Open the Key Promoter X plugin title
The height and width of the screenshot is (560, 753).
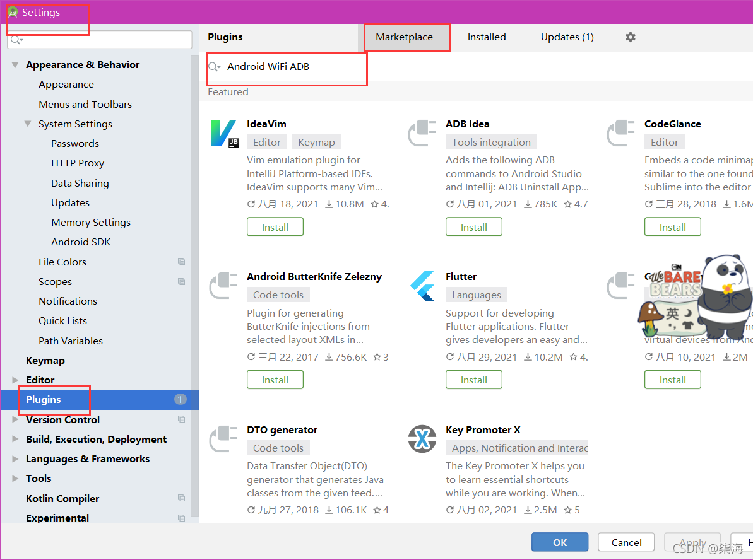pyautogui.click(x=483, y=429)
